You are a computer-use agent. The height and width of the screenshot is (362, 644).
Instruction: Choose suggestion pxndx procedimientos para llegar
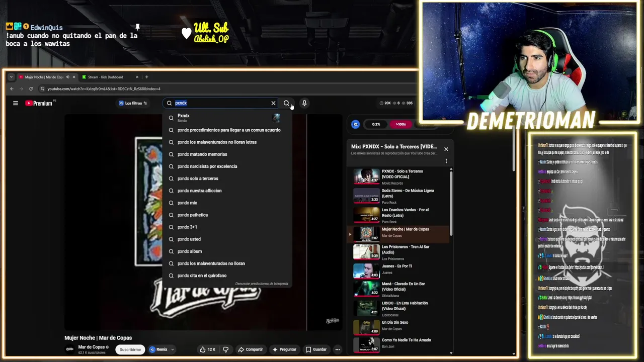point(227,130)
